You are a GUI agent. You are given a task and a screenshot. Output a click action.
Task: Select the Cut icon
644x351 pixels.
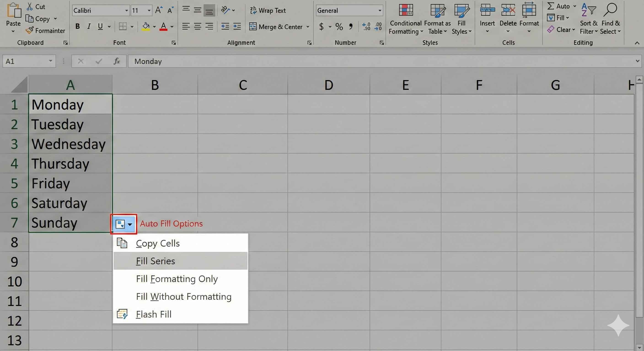click(30, 6)
